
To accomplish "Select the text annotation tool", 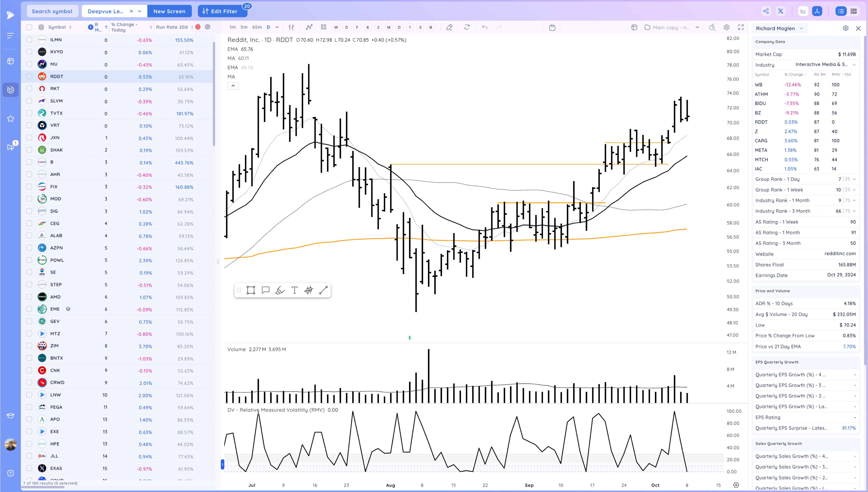I will (294, 290).
